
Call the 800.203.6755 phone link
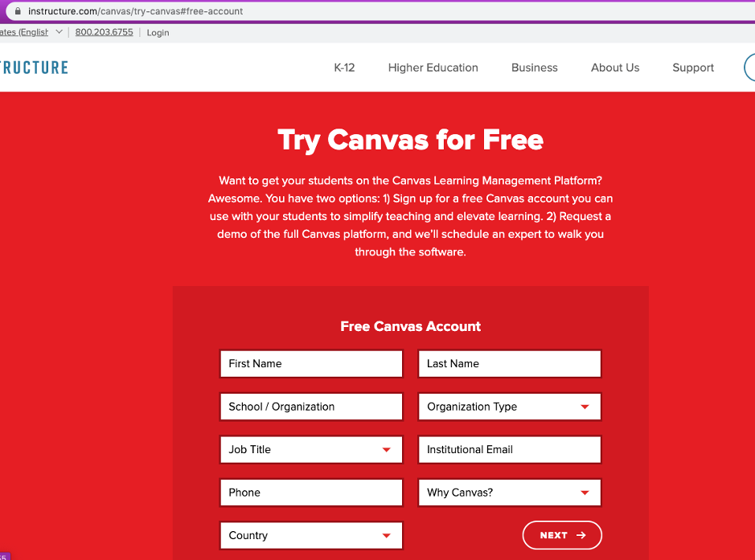tap(104, 32)
